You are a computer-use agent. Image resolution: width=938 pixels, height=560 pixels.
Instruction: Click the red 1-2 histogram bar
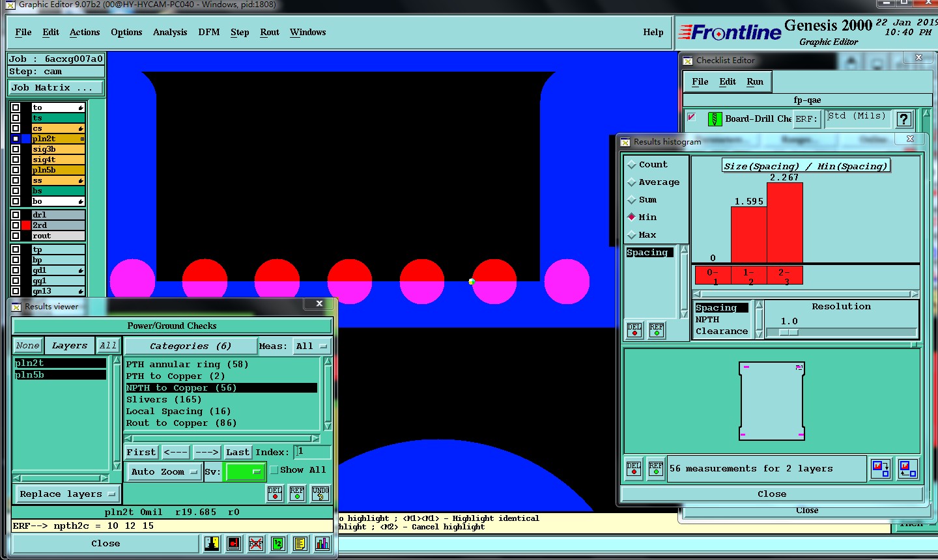pos(749,234)
